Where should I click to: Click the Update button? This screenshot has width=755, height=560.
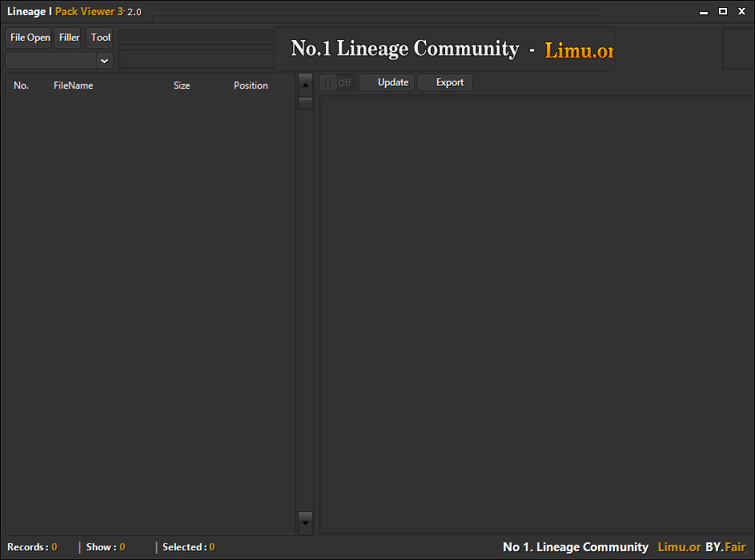point(388,82)
